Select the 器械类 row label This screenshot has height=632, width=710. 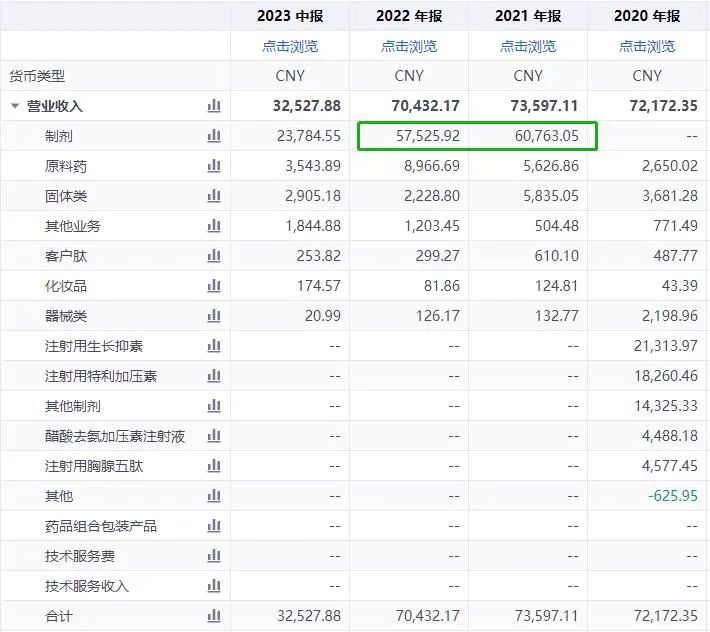point(66,316)
